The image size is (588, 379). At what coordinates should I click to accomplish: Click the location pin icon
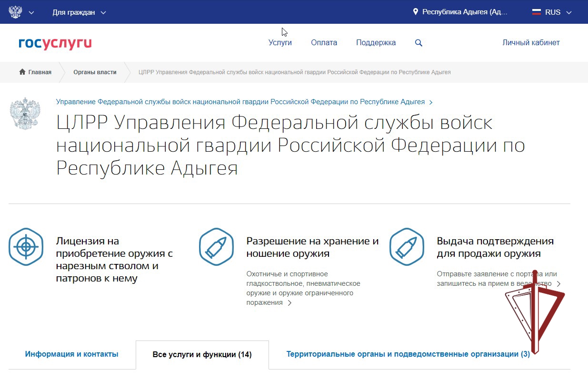point(415,12)
